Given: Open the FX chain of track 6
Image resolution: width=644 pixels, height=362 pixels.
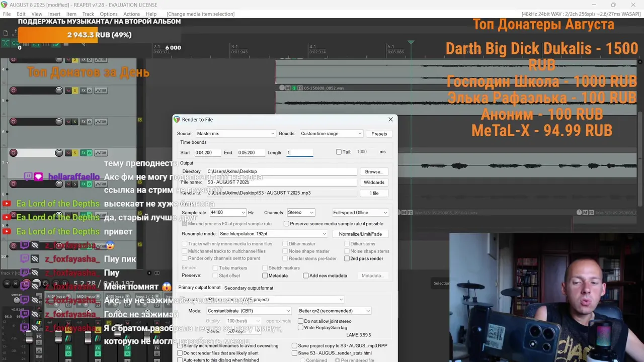Looking at the screenshot, I should tap(83, 122).
